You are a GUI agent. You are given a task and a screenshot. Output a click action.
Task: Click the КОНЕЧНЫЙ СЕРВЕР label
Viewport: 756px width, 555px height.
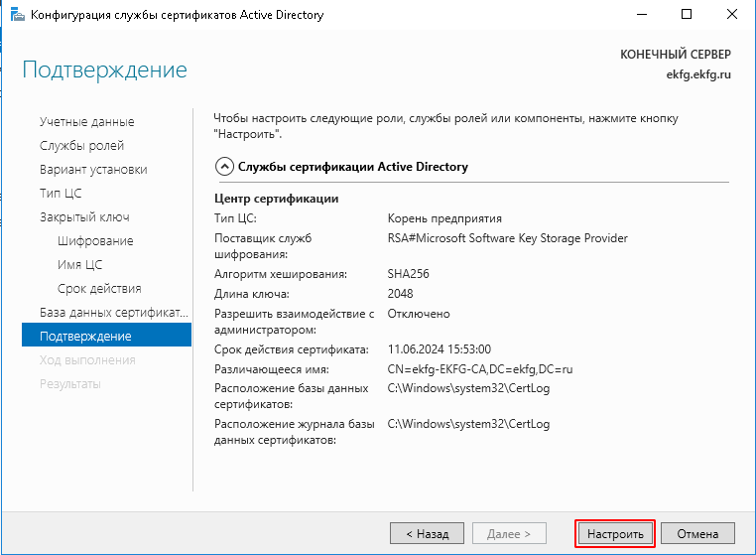point(676,54)
